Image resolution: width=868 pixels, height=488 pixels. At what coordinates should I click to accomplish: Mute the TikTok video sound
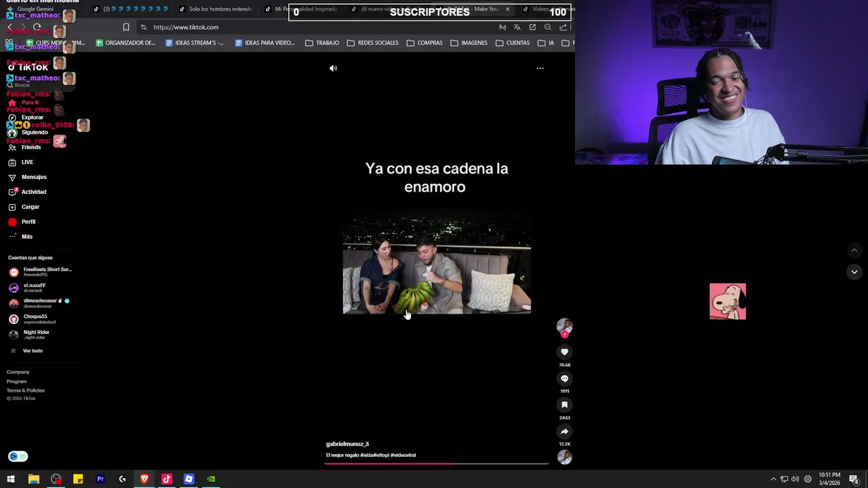tap(333, 68)
